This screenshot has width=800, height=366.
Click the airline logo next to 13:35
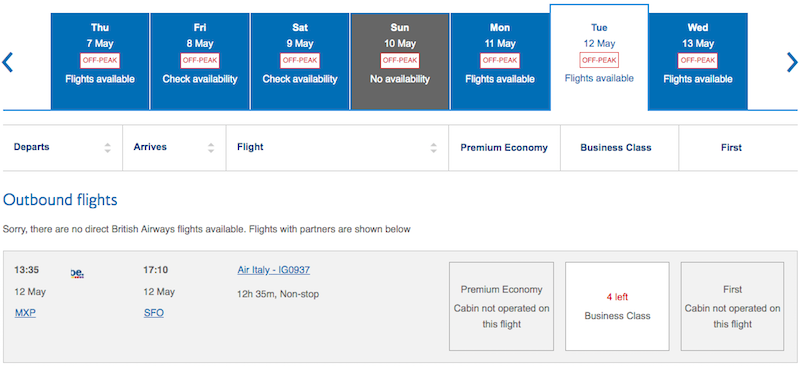pos(77,273)
